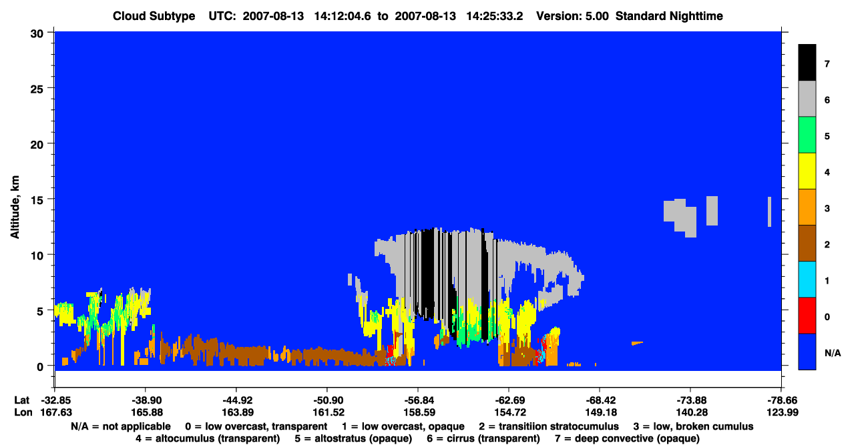Click the brown color swatch labeled 2
Screen dimensions: 868x445
point(807,244)
